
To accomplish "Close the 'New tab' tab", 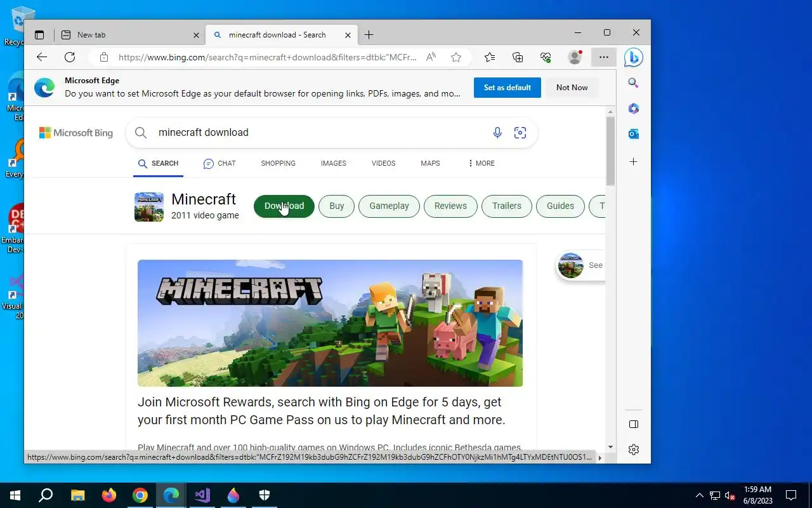I will pyautogui.click(x=196, y=35).
